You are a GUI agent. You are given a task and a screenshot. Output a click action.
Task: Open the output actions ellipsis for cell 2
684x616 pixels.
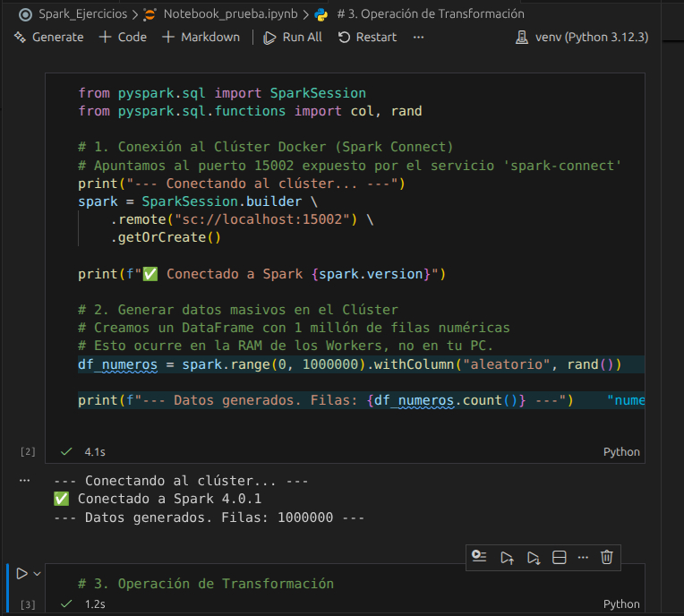24,481
